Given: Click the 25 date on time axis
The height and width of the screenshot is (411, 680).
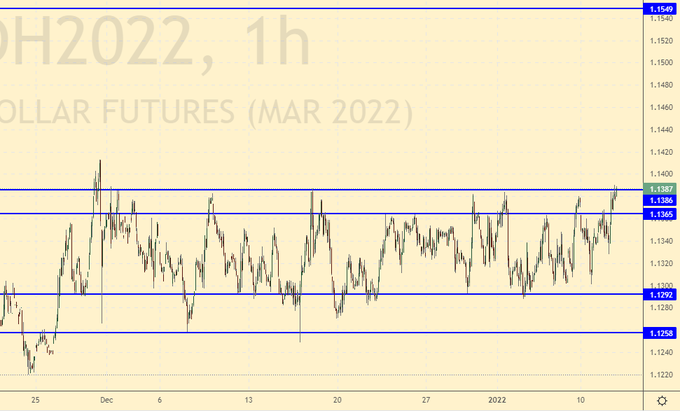Looking at the screenshot, I should [36, 397].
